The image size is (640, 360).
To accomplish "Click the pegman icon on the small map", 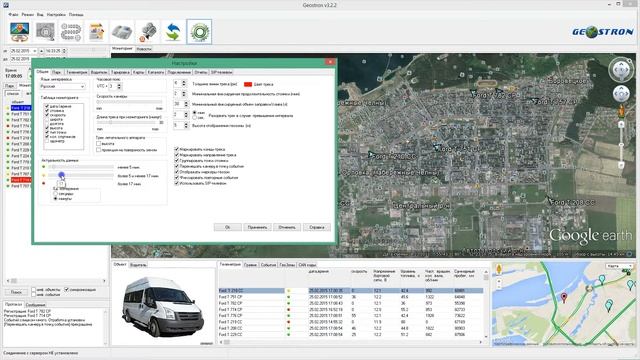I will (499, 269).
